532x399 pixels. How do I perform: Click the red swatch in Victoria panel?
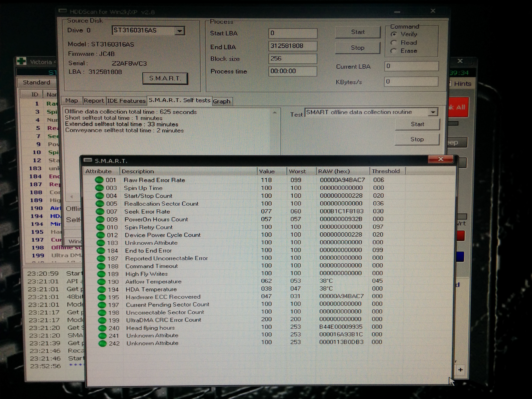(461, 236)
